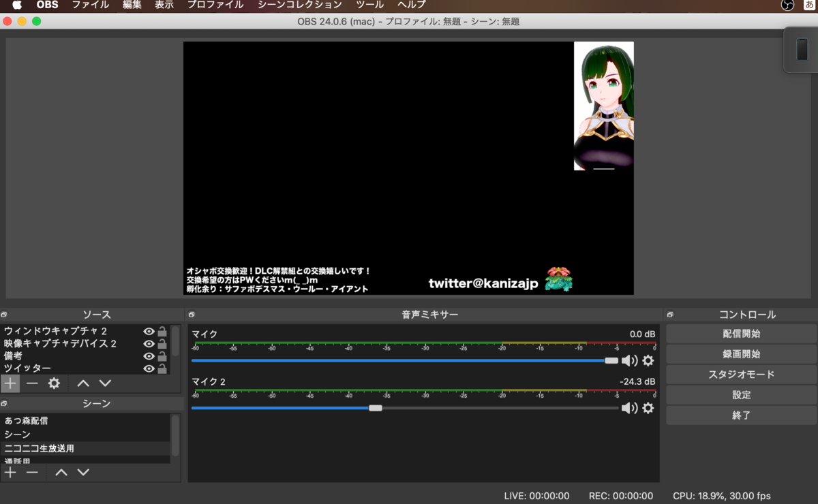Toggle lock on ツイッター source

tap(162, 368)
